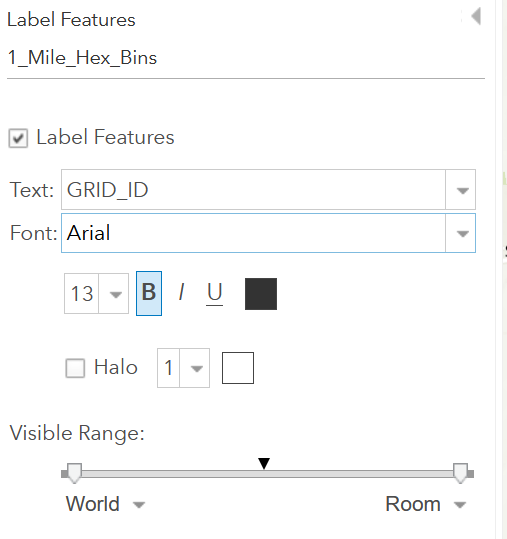Toggle underline formatting for labels
The image size is (507, 539).
click(x=214, y=293)
